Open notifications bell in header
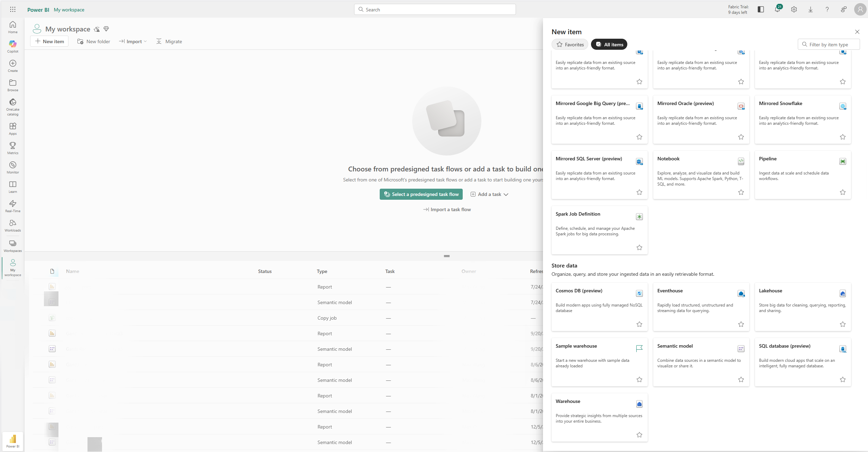This screenshot has width=868, height=452. (777, 10)
